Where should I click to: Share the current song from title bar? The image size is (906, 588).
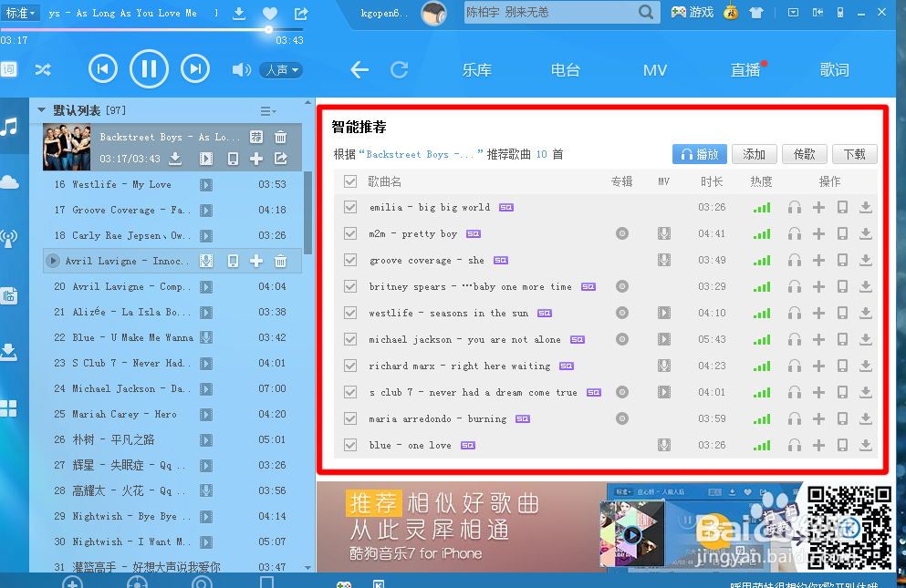pos(301,14)
